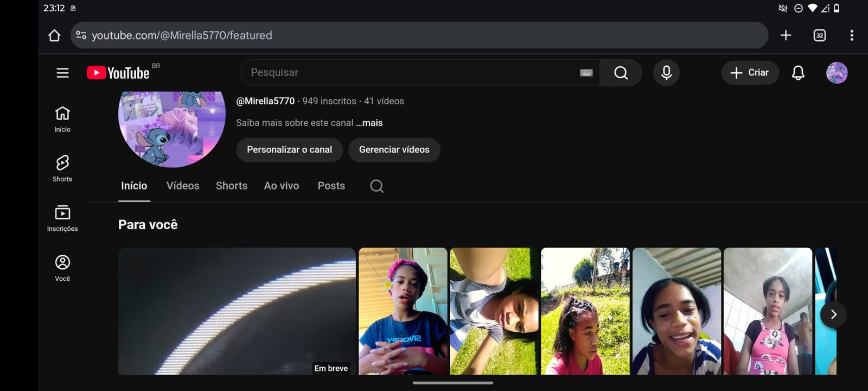868x391 pixels.
Task: Search within channel using magnifier icon
Action: coord(376,186)
